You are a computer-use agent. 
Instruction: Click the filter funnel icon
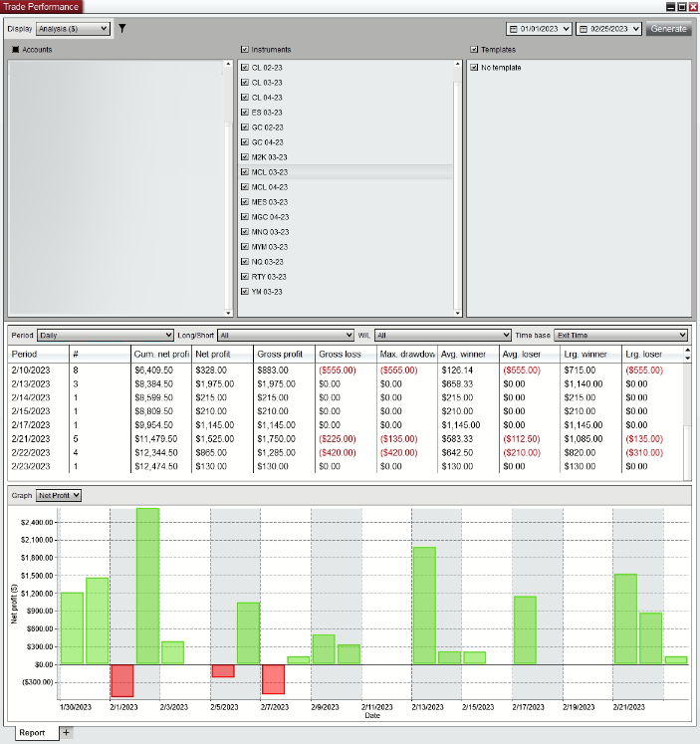[121, 29]
